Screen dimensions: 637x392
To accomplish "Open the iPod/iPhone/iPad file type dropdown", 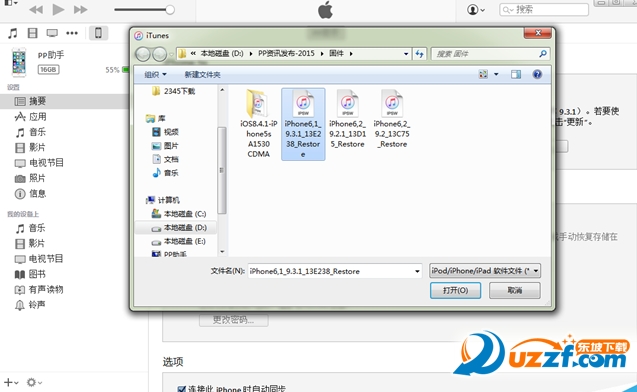I will tap(485, 271).
